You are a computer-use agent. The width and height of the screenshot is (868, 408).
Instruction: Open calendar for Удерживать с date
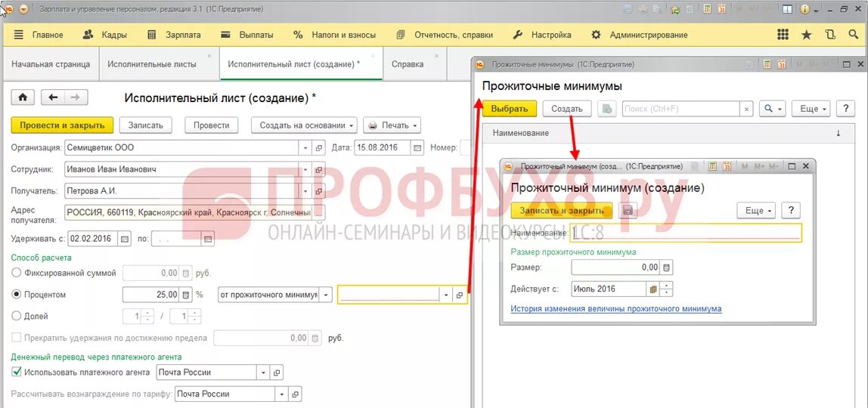click(125, 240)
